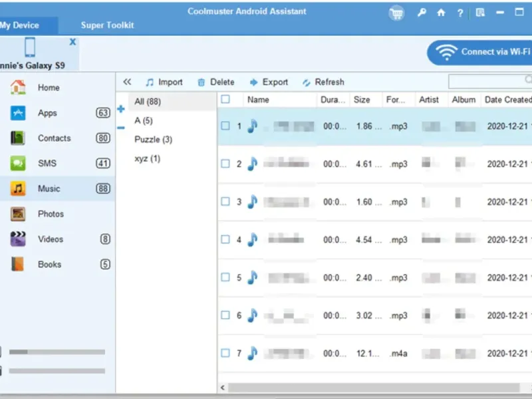532x399 pixels.
Task: Sort by the Size column header
Action: (366, 100)
